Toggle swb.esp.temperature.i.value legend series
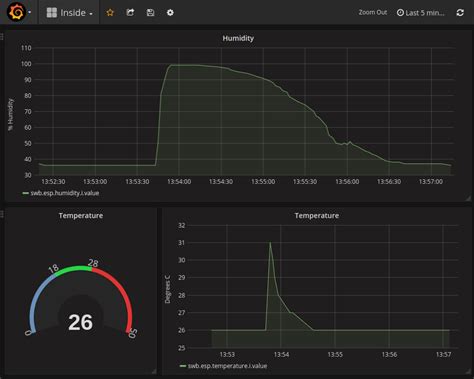The width and height of the screenshot is (474, 379). (227, 366)
